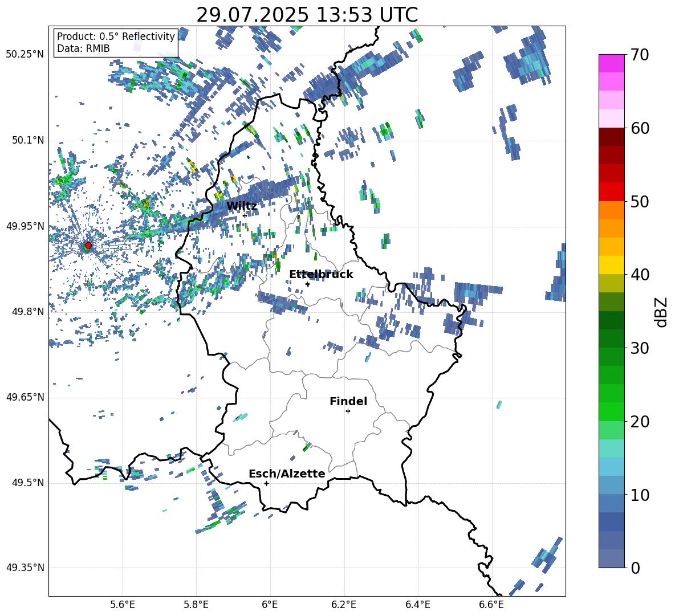Image resolution: width=675 pixels, height=616 pixels.
Task: Click the colorbar tick label 60
Action: coord(640,128)
